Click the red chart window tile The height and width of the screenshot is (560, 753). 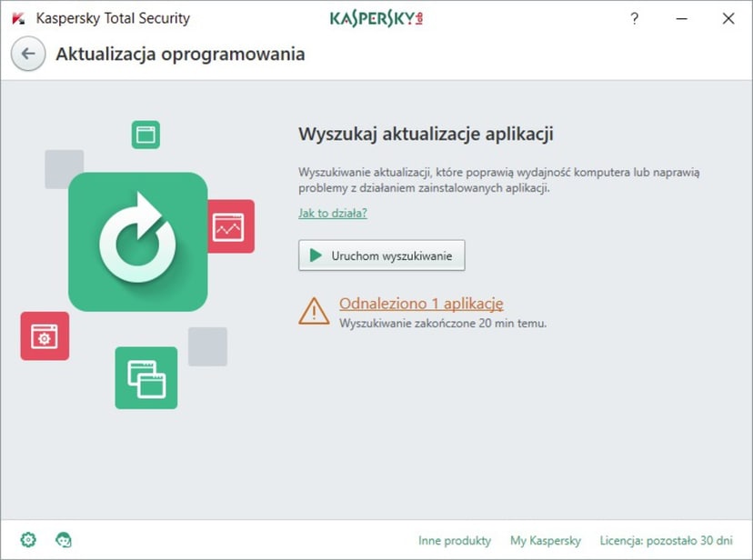(x=231, y=226)
